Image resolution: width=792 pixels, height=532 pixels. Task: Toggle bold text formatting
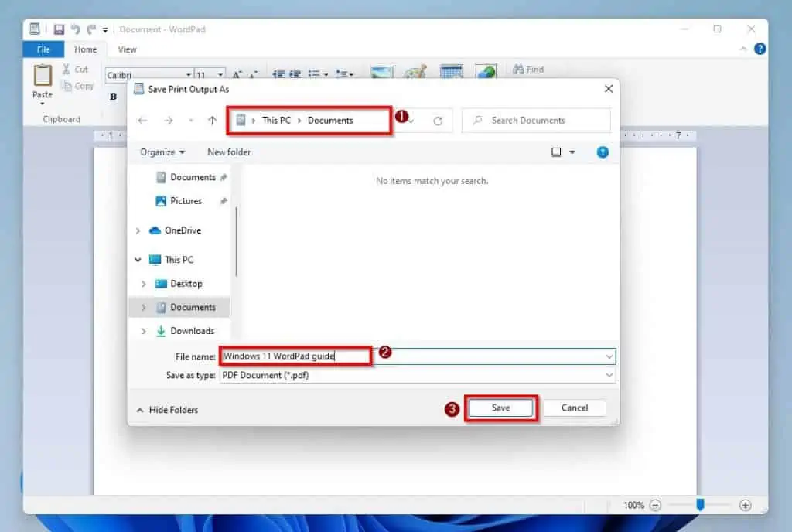pyautogui.click(x=113, y=96)
